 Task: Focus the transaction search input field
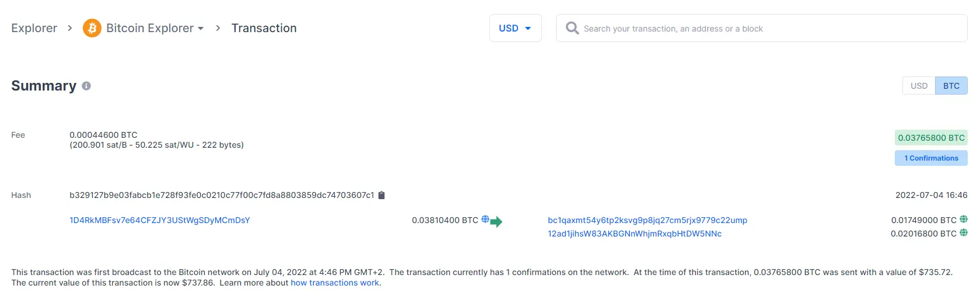[770, 29]
